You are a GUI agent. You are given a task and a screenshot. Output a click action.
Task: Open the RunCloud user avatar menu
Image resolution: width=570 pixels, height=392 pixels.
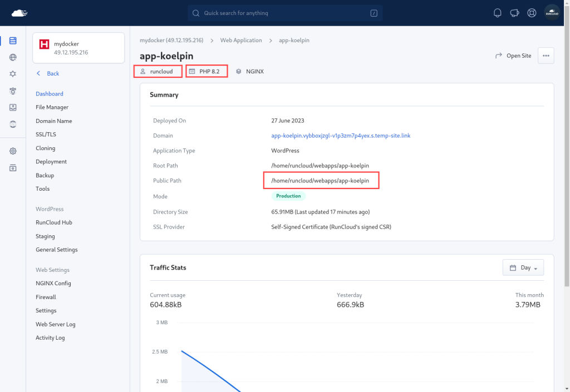552,13
